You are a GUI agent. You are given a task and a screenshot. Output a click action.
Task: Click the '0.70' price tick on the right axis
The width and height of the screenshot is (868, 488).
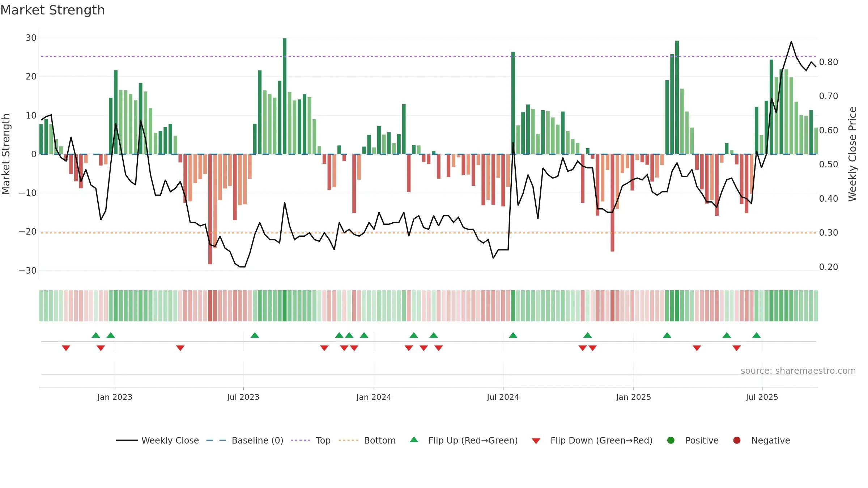click(x=829, y=96)
